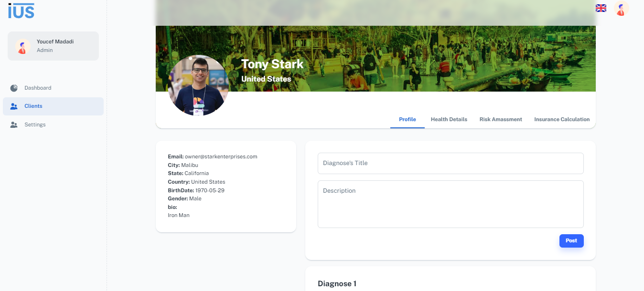This screenshot has height=291, width=644.
Task: Click the Country: United States detail line
Action: tap(196, 182)
